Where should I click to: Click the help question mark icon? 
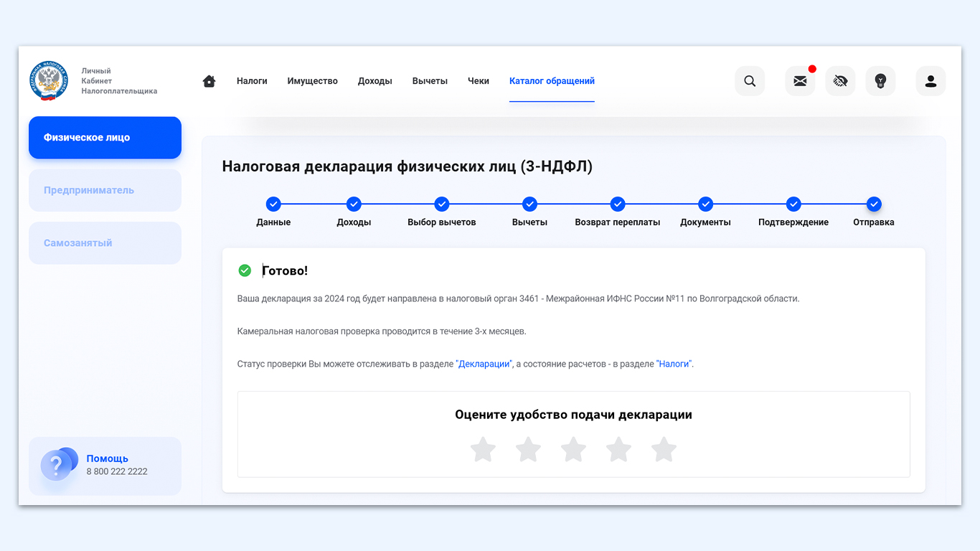point(59,464)
